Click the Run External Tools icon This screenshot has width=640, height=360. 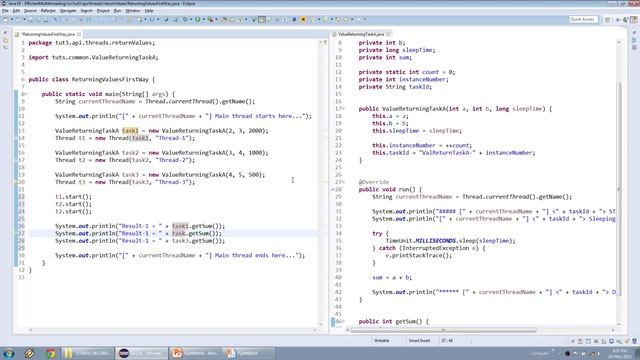click(210, 19)
